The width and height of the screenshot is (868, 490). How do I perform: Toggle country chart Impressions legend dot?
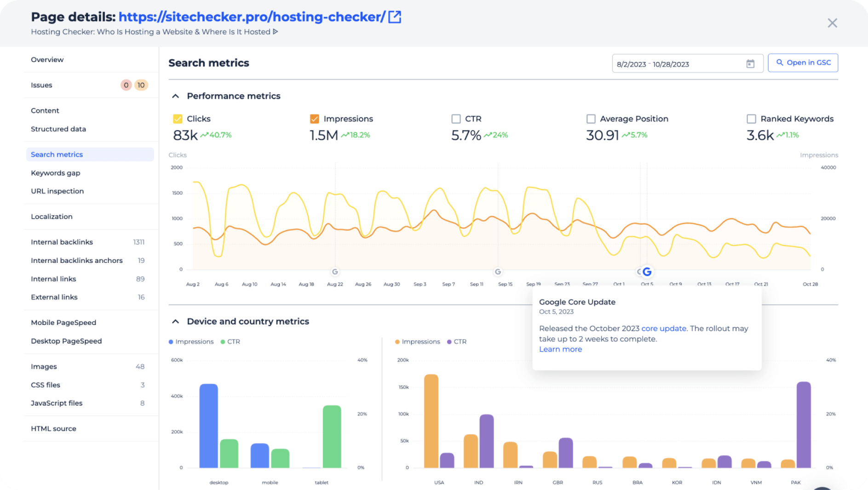[x=397, y=342]
